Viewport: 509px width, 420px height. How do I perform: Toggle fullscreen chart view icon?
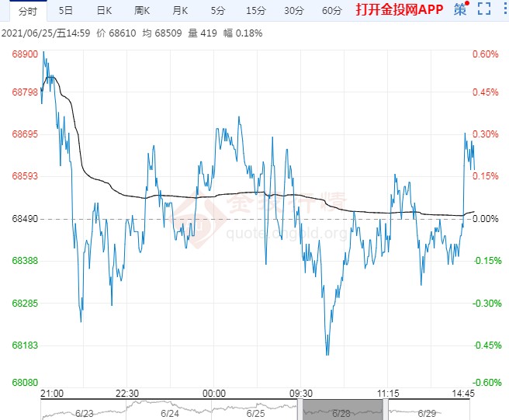click(484, 10)
